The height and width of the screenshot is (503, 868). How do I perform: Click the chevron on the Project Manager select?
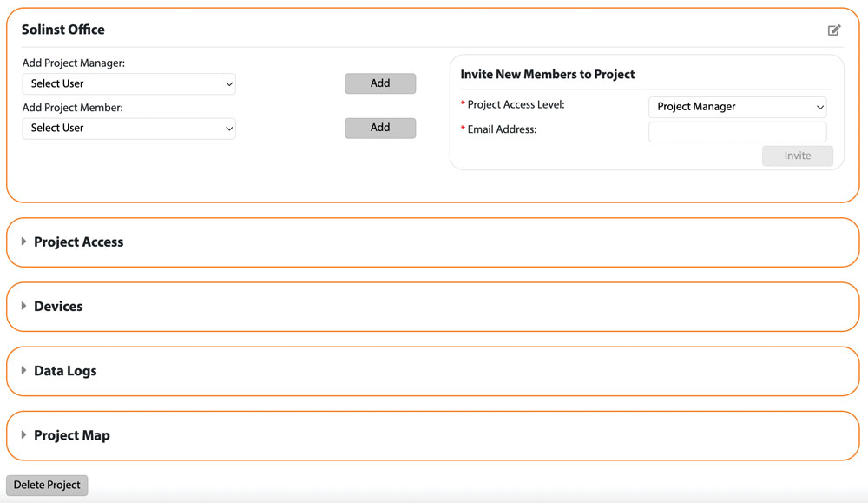coord(229,84)
